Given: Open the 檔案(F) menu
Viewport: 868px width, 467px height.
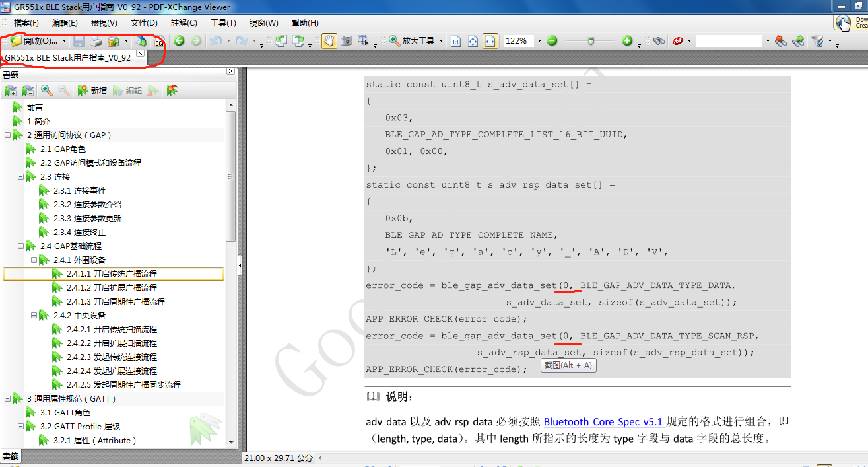Looking at the screenshot, I should (26, 23).
